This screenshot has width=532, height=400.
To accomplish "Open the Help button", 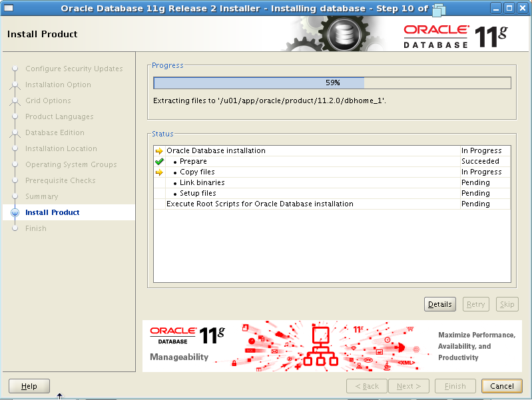I will pos(29,386).
